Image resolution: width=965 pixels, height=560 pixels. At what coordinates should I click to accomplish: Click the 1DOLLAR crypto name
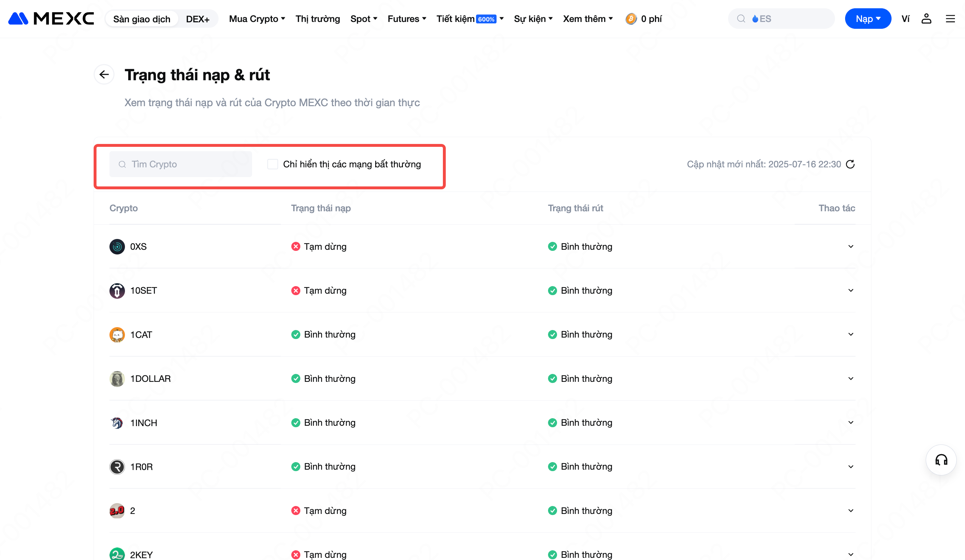pos(151,379)
